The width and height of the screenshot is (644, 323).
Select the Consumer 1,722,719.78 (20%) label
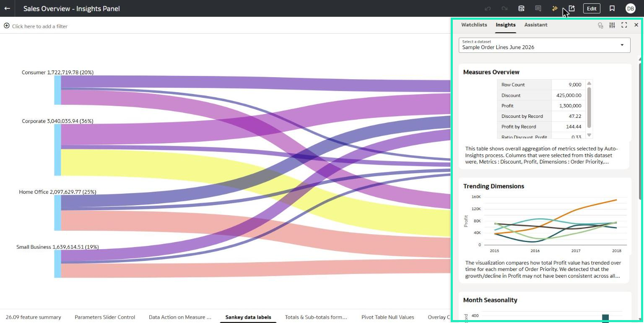57,73
